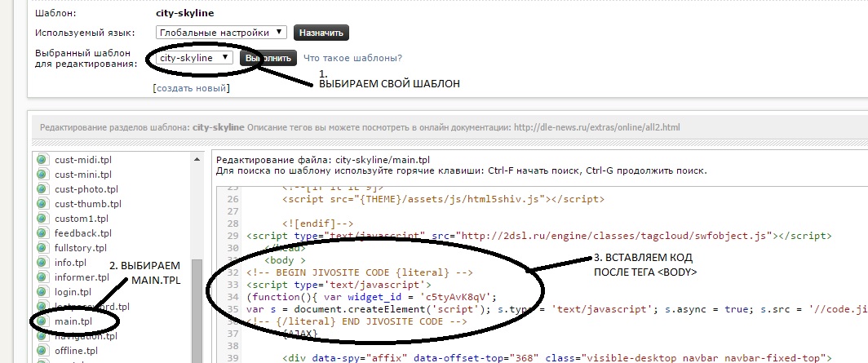Click the globe icon beside fullstory.tpl
This screenshot has height=363, width=868.
tap(42, 248)
